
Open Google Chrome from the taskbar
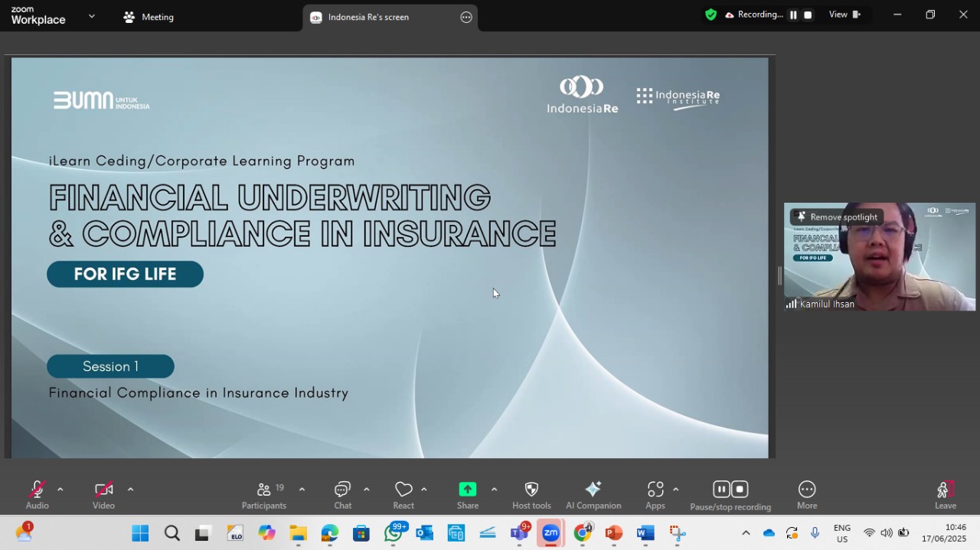(583, 533)
